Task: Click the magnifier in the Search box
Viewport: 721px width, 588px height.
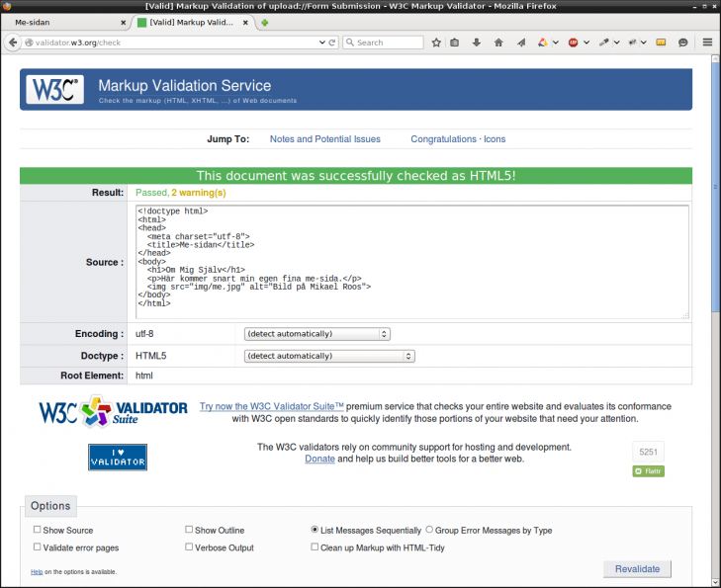Action: (x=350, y=42)
